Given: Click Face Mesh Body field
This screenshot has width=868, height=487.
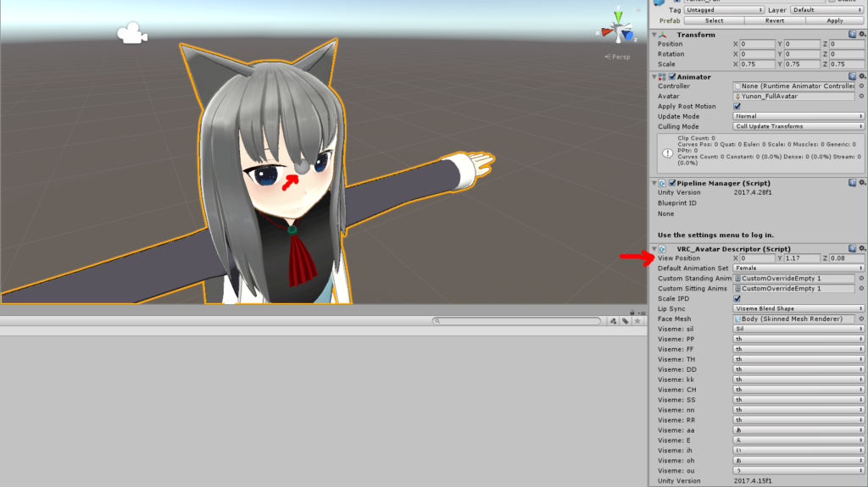Looking at the screenshot, I should click(793, 318).
